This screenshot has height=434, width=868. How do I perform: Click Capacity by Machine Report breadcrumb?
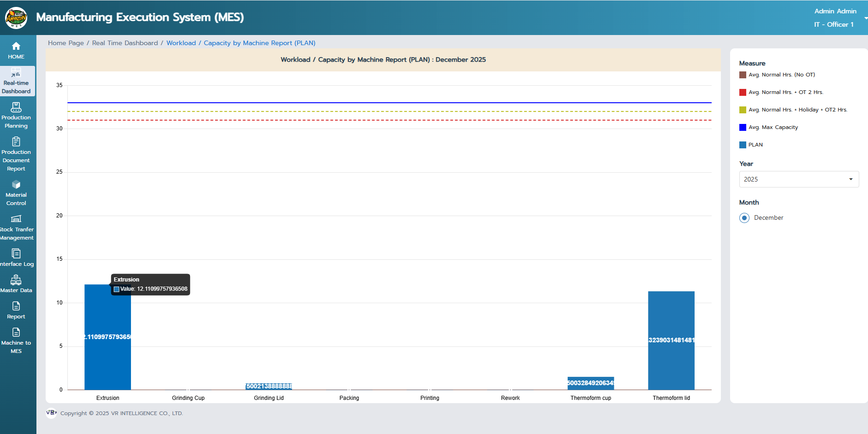[259, 43]
